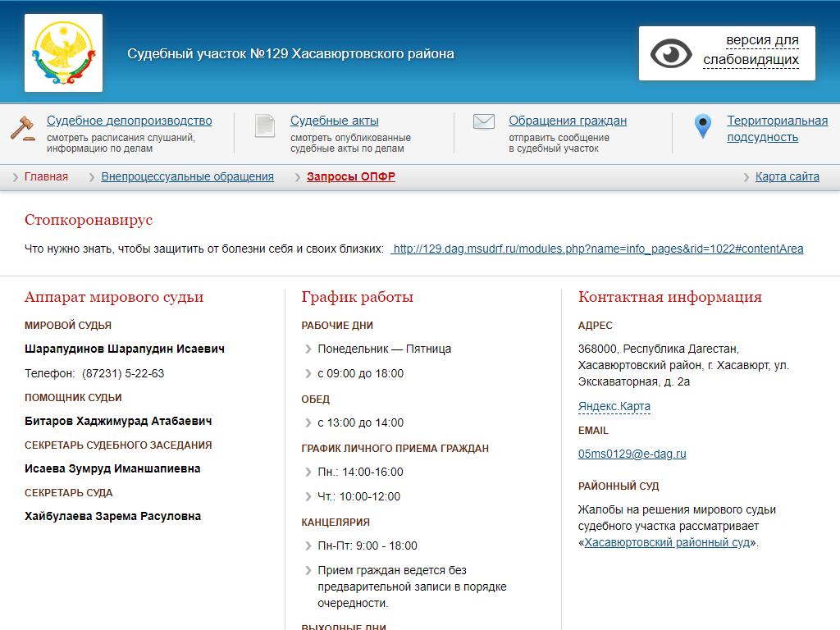The height and width of the screenshot is (630, 840).
Task: Click the document icon beside Судебные акты
Action: (x=265, y=126)
